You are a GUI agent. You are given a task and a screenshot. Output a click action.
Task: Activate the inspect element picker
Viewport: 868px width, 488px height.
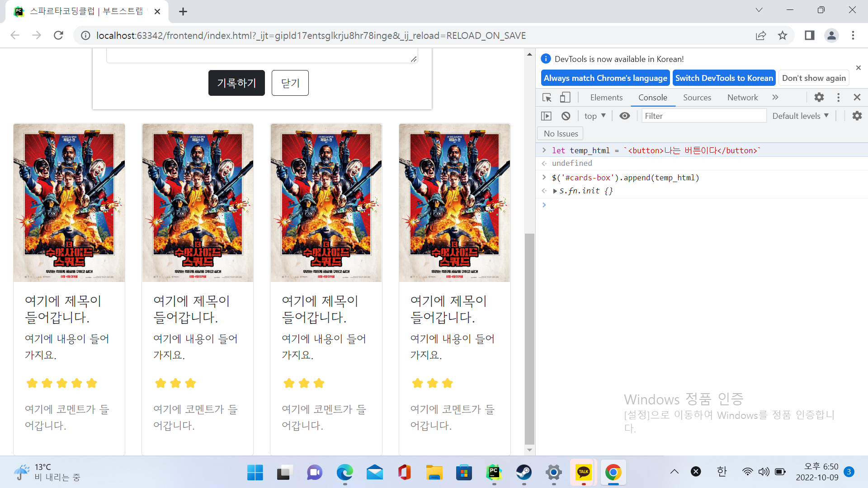click(547, 97)
